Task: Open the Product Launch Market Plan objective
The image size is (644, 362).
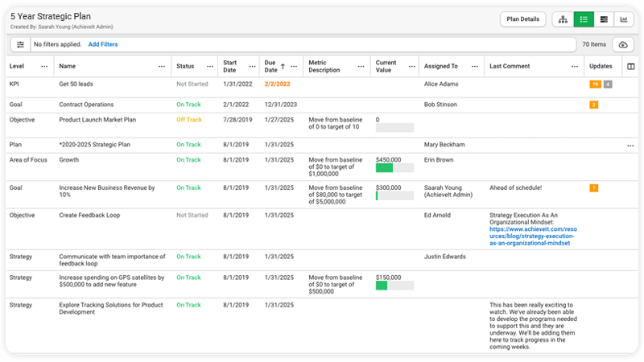Action: point(97,120)
